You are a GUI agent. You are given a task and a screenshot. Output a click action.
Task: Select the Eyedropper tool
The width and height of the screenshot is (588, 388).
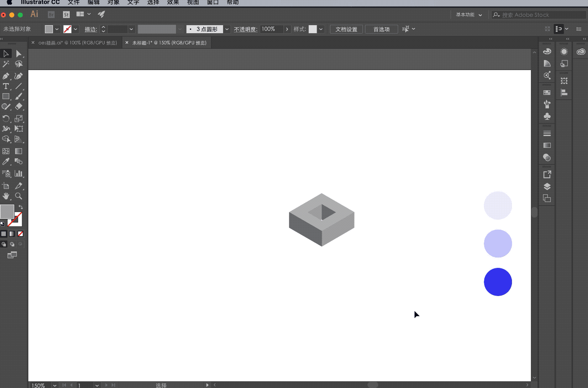pyautogui.click(x=6, y=162)
